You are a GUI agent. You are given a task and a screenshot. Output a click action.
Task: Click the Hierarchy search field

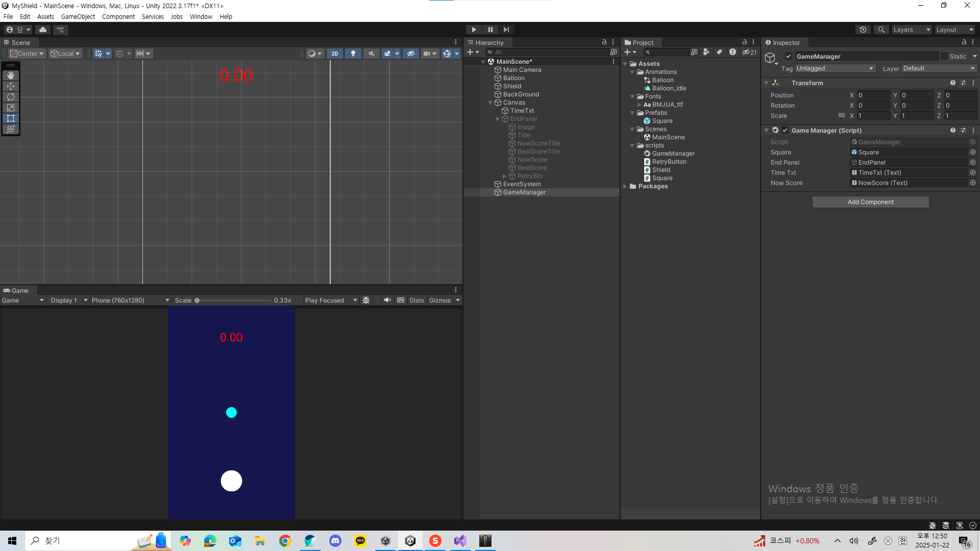pos(547,53)
